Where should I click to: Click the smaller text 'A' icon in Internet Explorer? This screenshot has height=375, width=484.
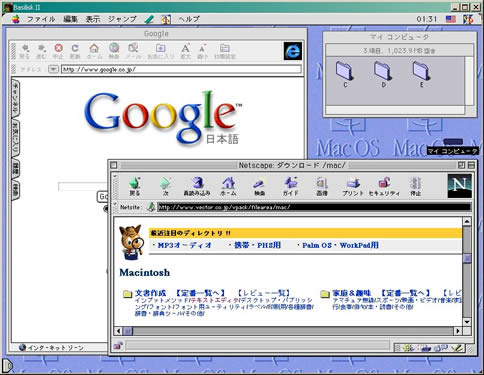(202, 48)
